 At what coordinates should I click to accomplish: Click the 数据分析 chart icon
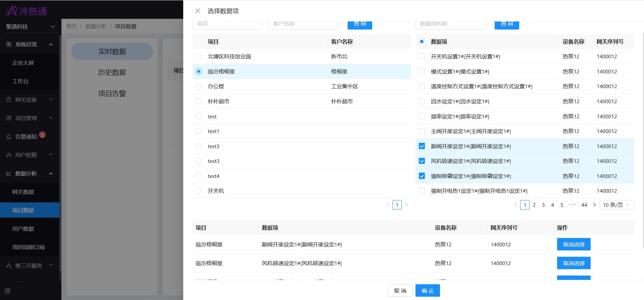[x=9, y=173]
